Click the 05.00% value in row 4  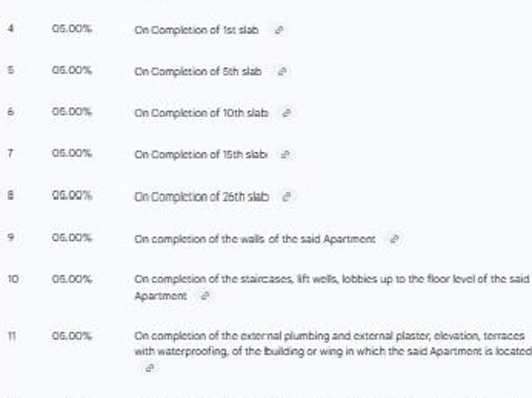71,30
